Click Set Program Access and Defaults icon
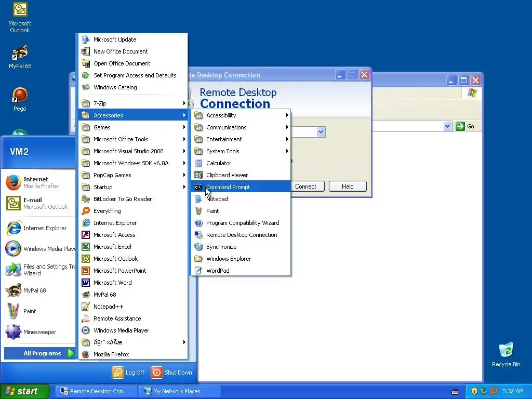 [86, 75]
